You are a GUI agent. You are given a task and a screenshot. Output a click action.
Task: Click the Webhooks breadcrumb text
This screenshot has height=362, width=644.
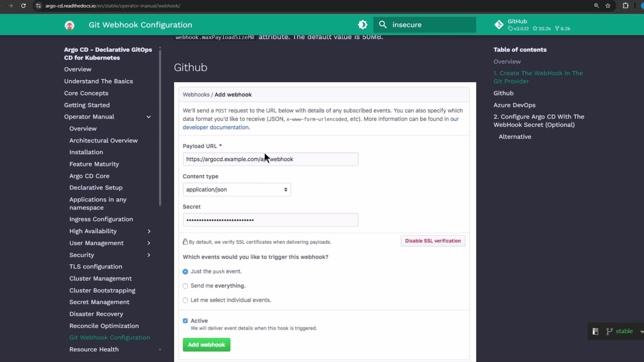click(x=196, y=95)
